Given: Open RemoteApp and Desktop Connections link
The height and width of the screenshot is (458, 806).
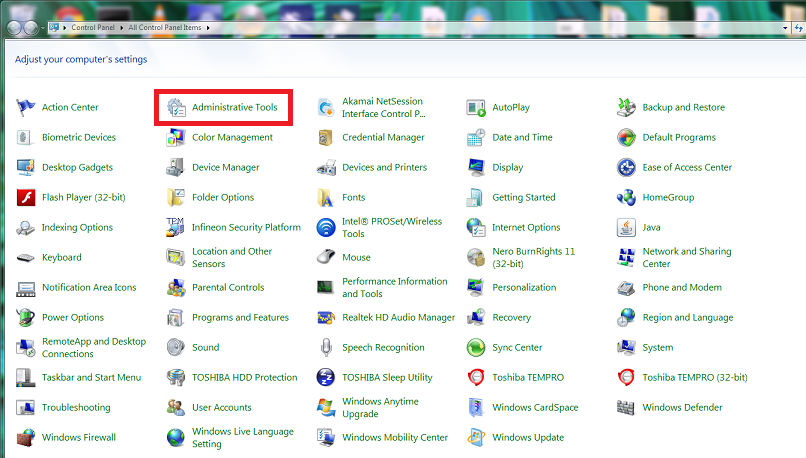Looking at the screenshot, I should tap(94, 347).
